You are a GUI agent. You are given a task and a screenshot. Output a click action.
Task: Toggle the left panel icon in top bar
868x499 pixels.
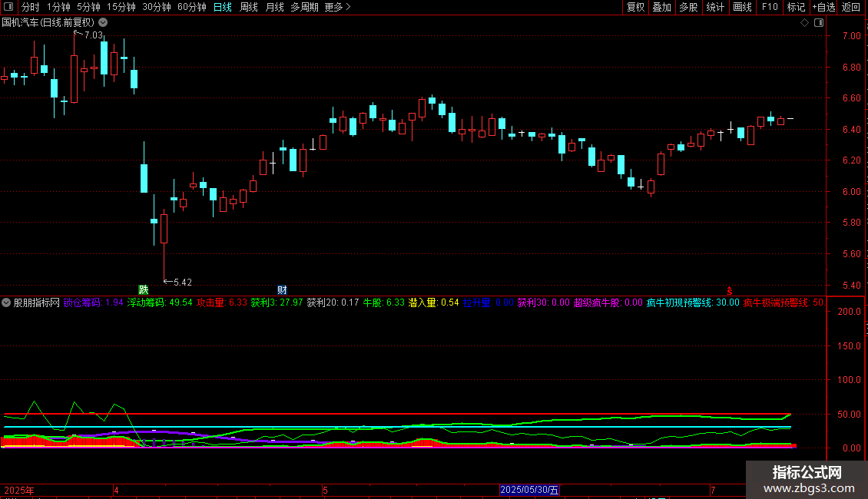[8, 7]
